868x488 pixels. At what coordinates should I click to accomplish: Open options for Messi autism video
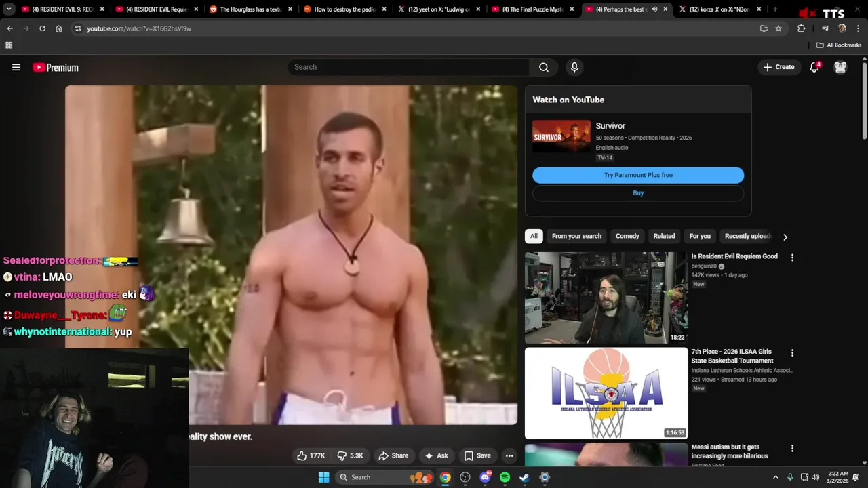click(x=792, y=449)
